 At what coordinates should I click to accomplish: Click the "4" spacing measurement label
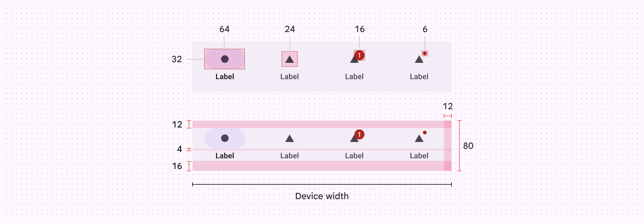click(179, 149)
